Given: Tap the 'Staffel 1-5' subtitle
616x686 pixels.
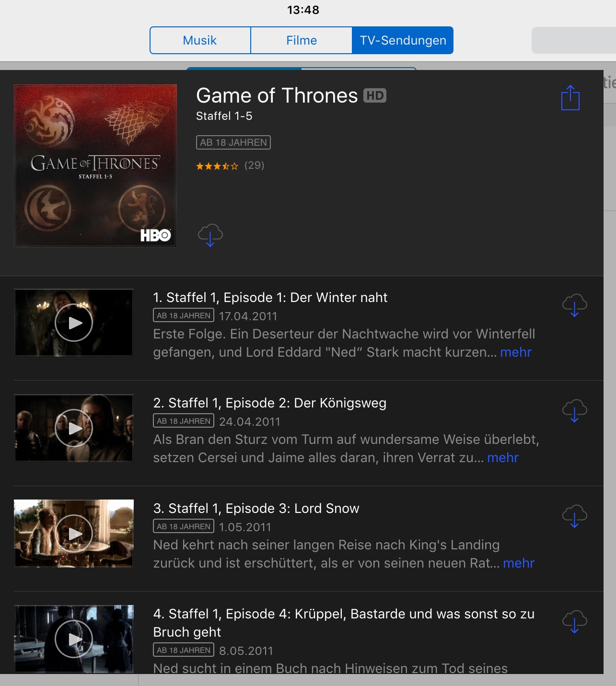Looking at the screenshot, I should [x=224, y=116].
